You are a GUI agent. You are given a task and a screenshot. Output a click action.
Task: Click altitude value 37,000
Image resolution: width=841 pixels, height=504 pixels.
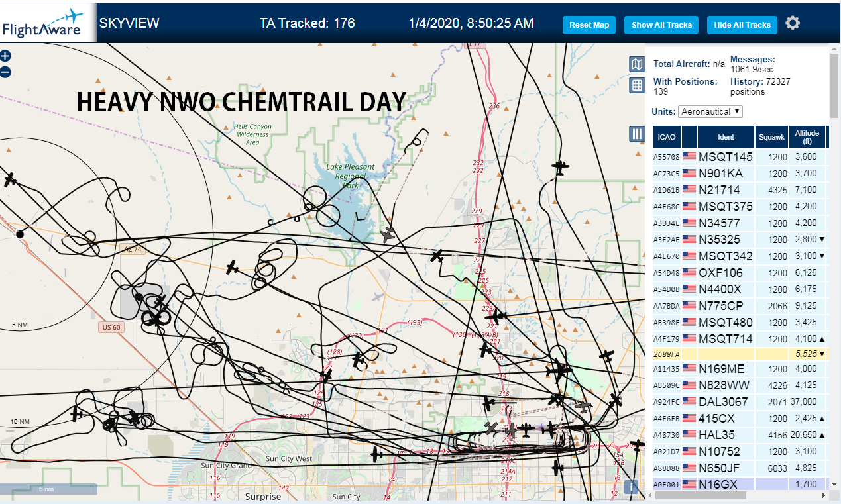(x=803, y=402)
